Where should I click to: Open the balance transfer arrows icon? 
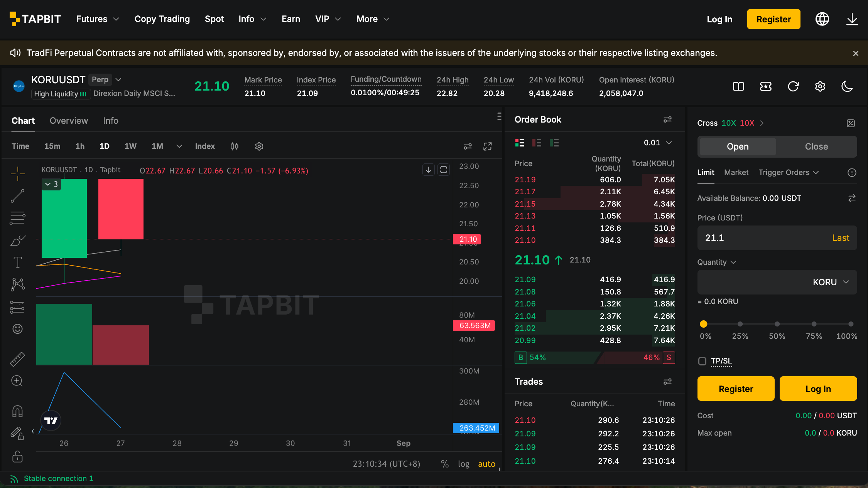point(852,198)
